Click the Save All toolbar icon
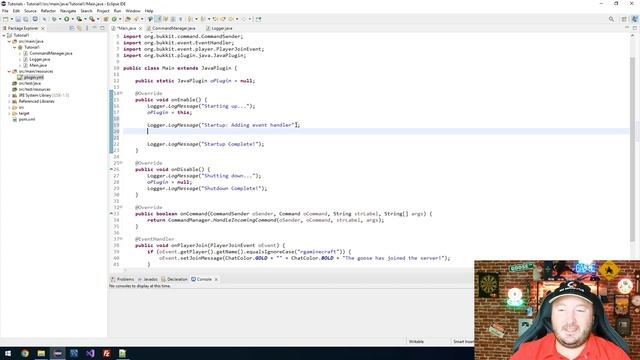The height and width of the screenshot is (360, 640). pyautogui.click(x=26, y=19)
